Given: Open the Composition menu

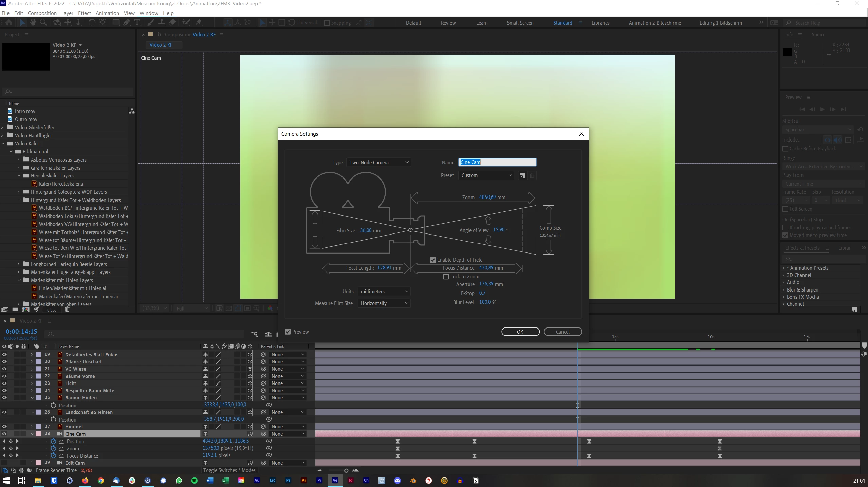Looking at the screenshot, I should (x=42, y=13).
